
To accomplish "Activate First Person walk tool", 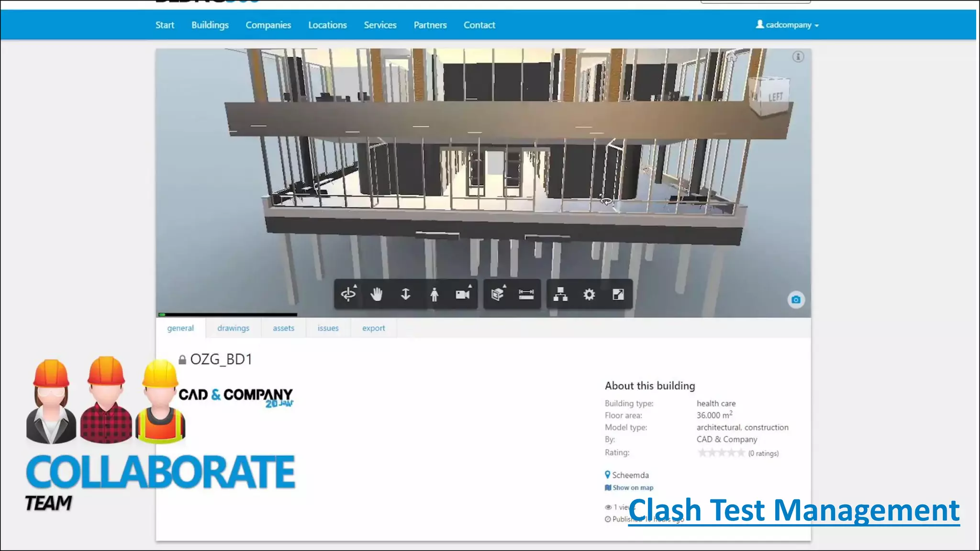I will [434, 294].
